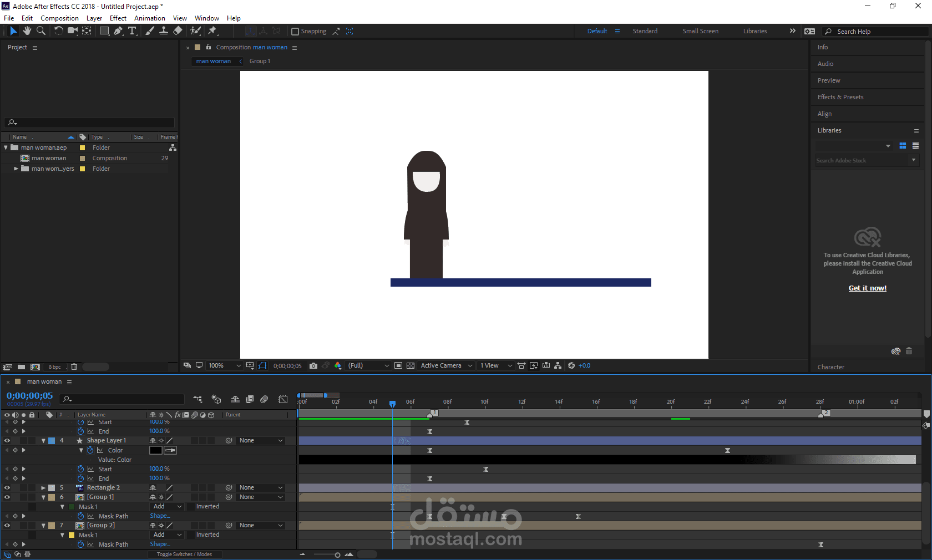
Task: Toggle the transparency grid button
Action: coord(411,366)
